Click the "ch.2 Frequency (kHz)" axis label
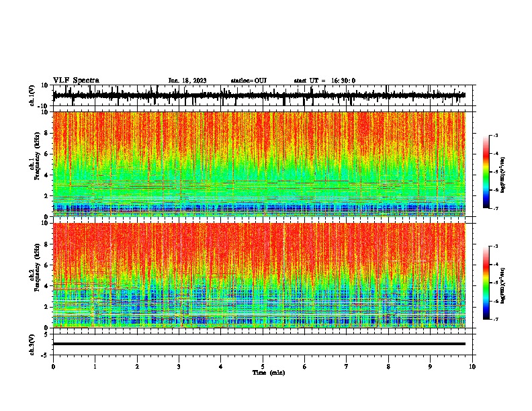Image resolution: width=532 pixels, height=411 pixels. pyautogui.click(x=35, y=267)
